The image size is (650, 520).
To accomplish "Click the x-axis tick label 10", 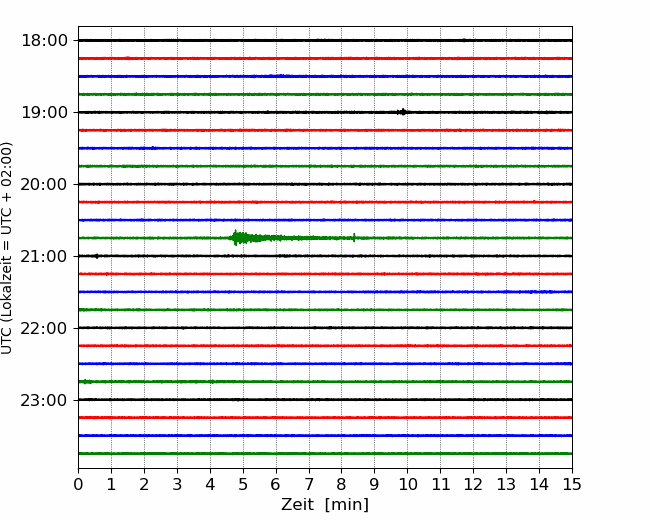I will point(407,484).
